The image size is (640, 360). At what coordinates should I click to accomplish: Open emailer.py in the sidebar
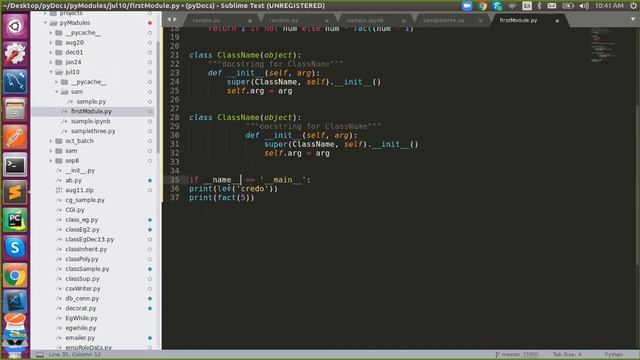tap(80, 338)
